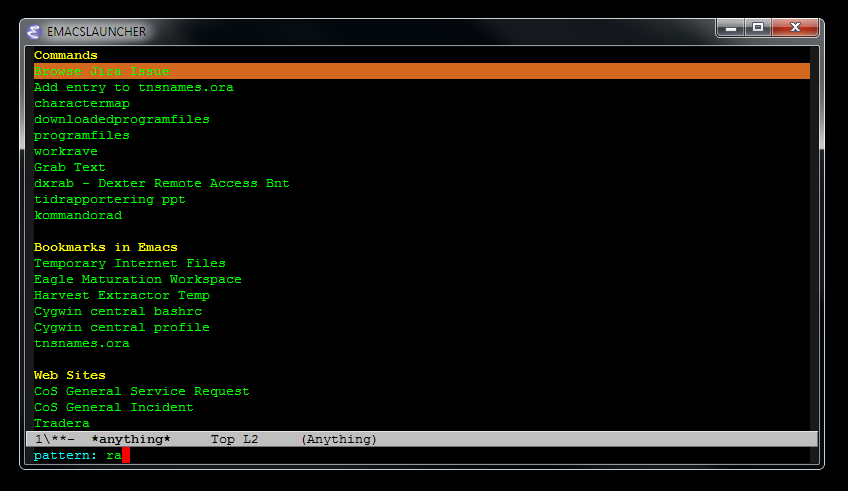Click the Bookmarks in Emacs header
848x491 pixels.
click(x=105, y=247)
